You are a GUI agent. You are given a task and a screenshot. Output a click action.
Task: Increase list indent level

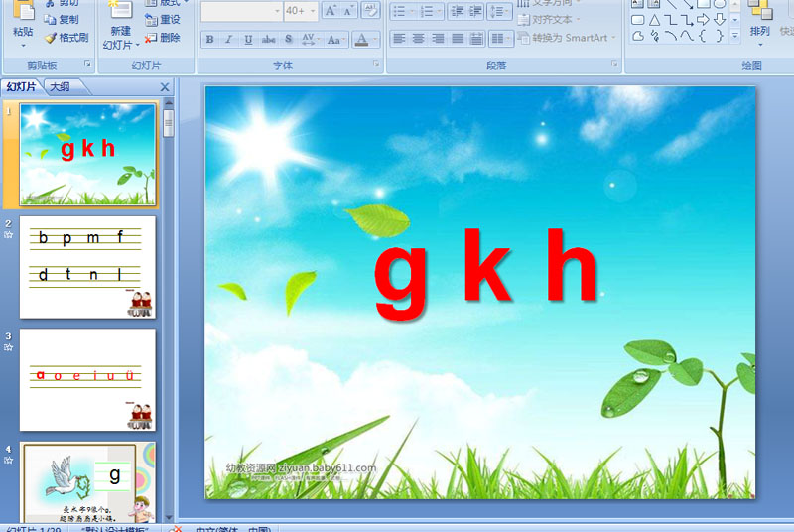(475, 11)
